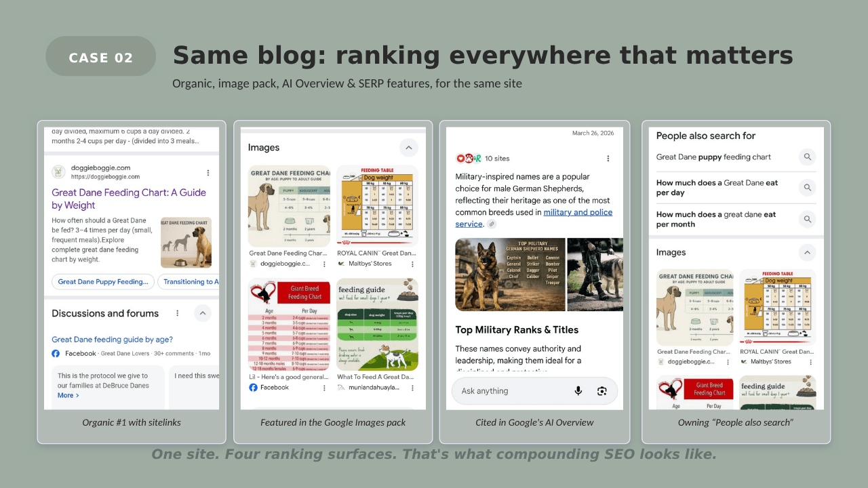Image resolution: width=868 pixels, height=488 pixels.
Task: Click the doggieboggie.com favicon in organic result
Action: tap(58, 172)
